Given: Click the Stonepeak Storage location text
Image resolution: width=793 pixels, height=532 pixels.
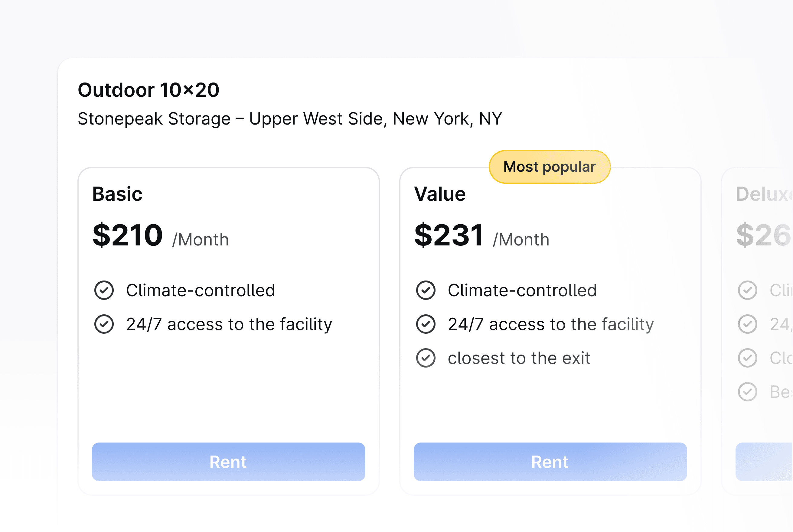Looking at the screenshot, I should (290, 119).
